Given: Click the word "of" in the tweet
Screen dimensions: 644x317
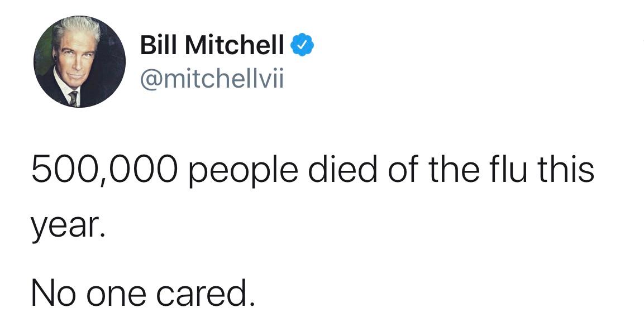Looking at the screenshot, I should [403, 169].
